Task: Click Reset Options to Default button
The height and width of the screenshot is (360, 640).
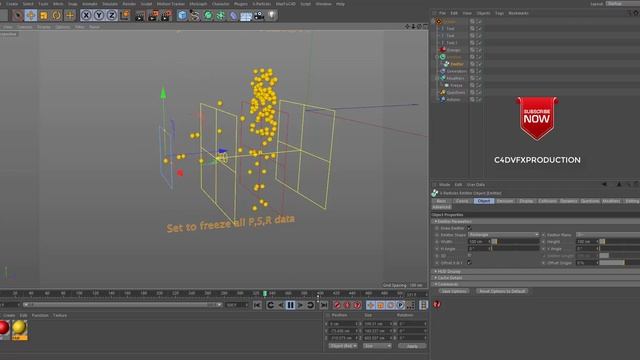Action: point(502,291)
